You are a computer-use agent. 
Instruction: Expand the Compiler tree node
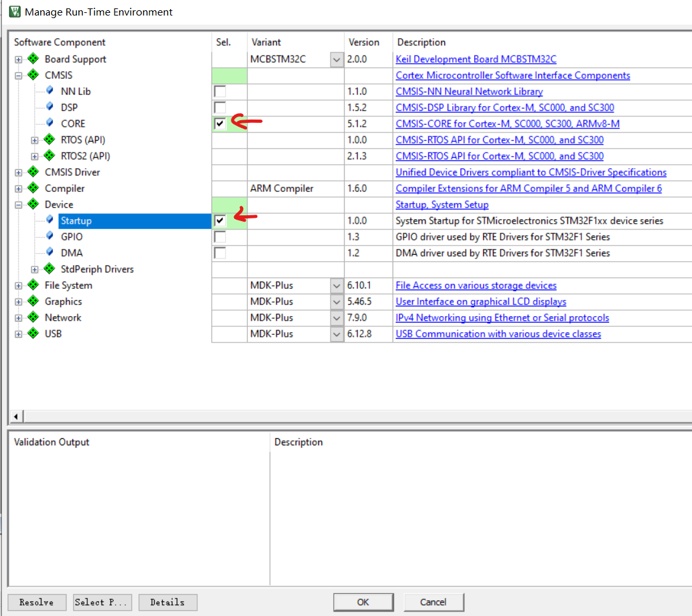coord(19,189)
